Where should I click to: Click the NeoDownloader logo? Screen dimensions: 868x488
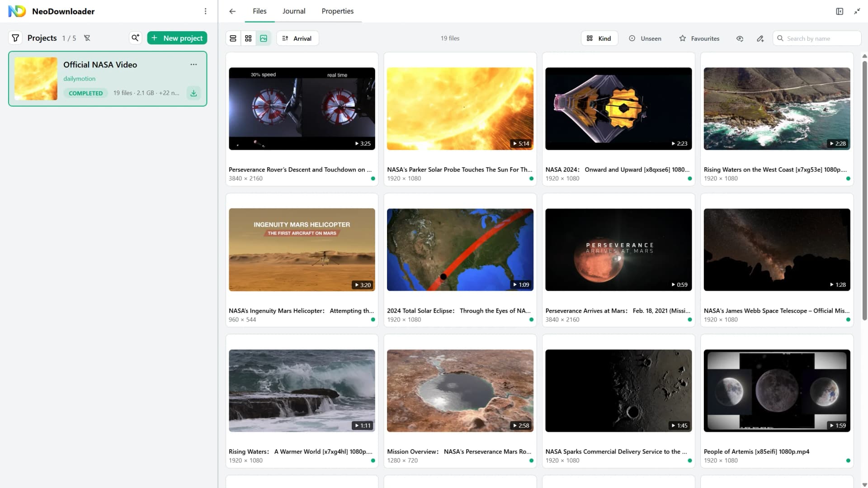[17, 11]
